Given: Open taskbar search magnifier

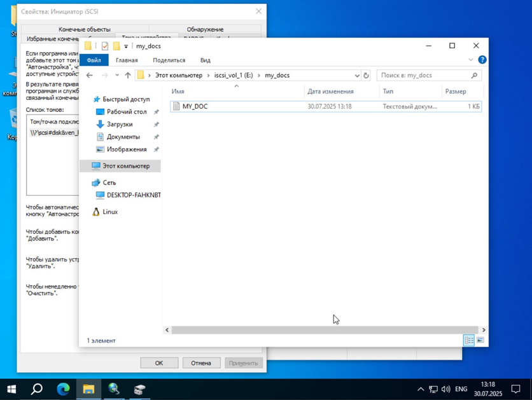Looking at the screenshot, I should point(37,389).
